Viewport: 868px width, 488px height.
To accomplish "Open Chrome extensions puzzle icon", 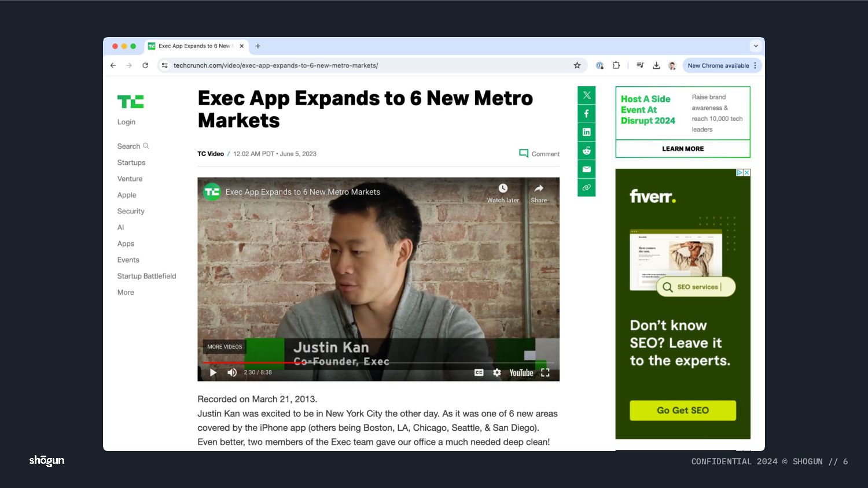I will click(616, 65).
